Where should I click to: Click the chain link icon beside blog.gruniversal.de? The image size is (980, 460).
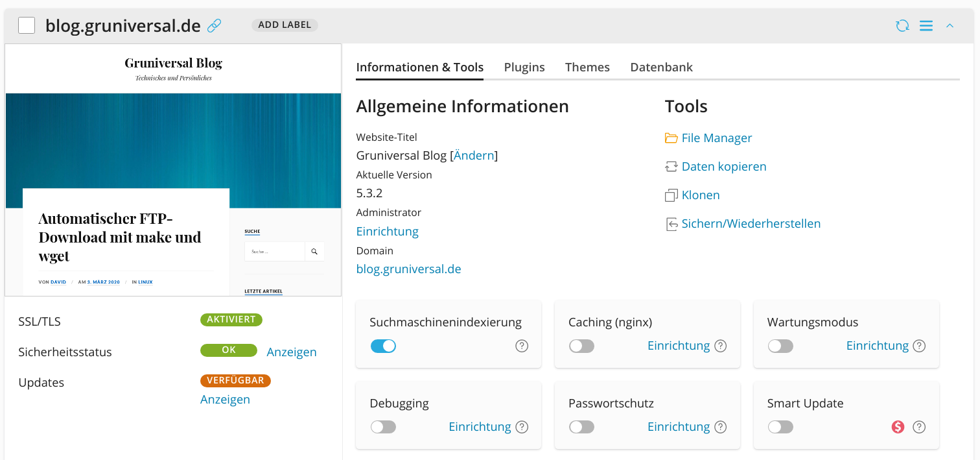[x=214, y=25]
